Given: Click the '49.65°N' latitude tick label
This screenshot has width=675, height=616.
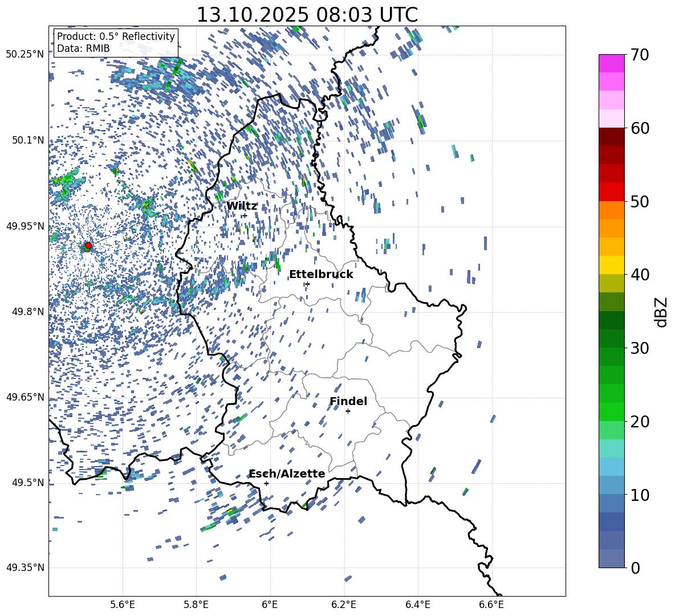Looking at the screenshot, I should click(x=25, y=397).
